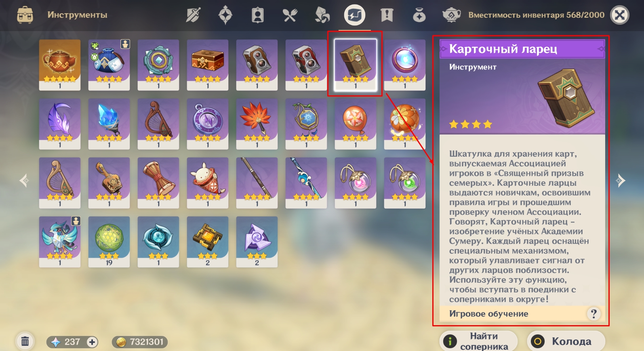
Task: Select the green woven ball with count 19
Action: pyautogui.click(x=109, y=242)
